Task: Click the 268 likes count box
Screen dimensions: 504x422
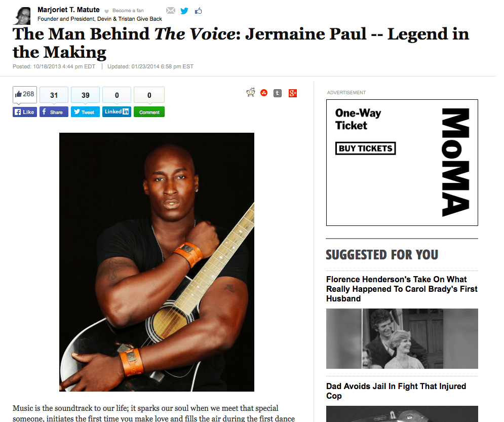Action: click(x=25, y=94)
